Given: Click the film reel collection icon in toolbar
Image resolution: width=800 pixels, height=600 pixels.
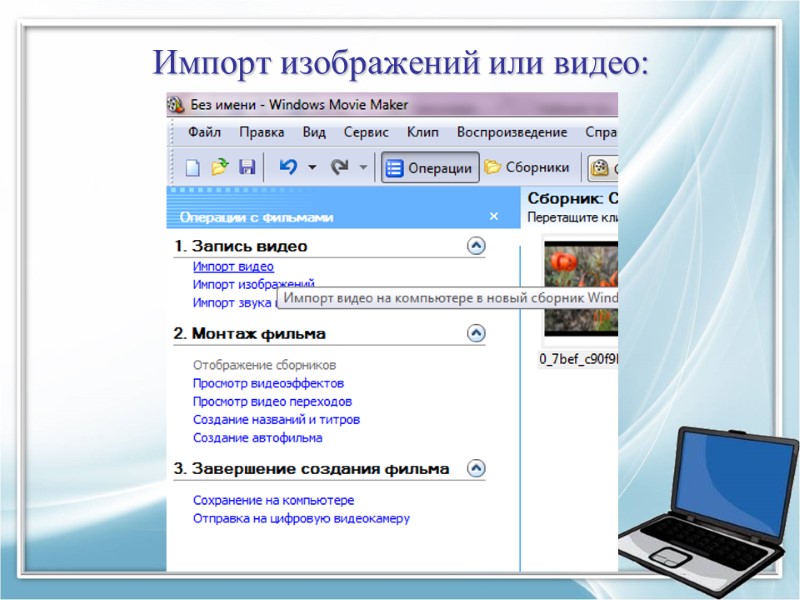Looking at the screenshot, I should click(600, 168).
